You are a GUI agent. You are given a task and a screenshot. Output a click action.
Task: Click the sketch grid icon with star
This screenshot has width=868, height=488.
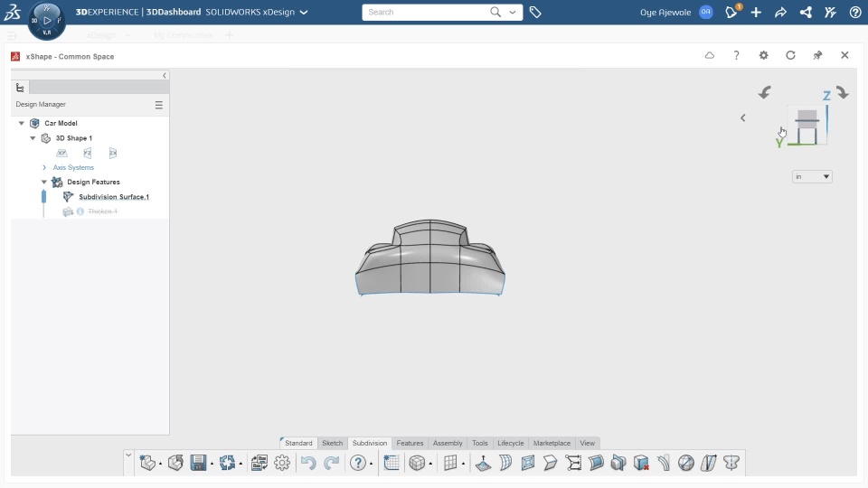392,463
